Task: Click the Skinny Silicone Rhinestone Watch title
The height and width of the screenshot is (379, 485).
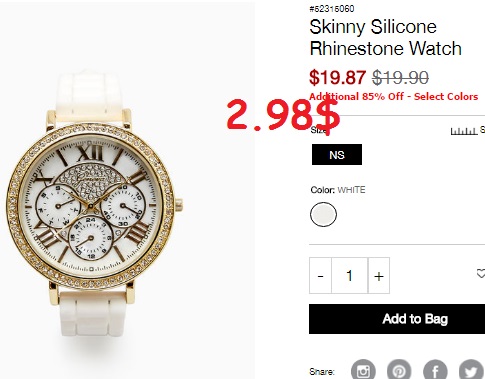Action: pyautogui.click(x=385, y=37)
